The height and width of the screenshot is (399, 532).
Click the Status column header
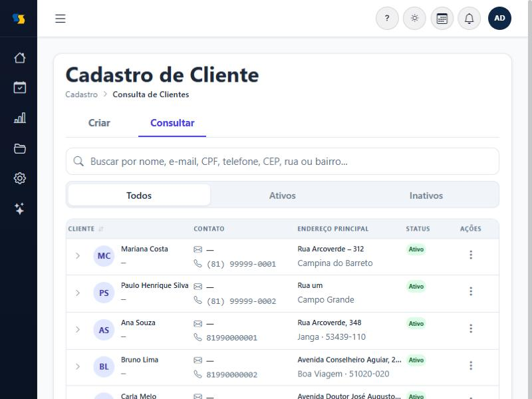[418, 229]
